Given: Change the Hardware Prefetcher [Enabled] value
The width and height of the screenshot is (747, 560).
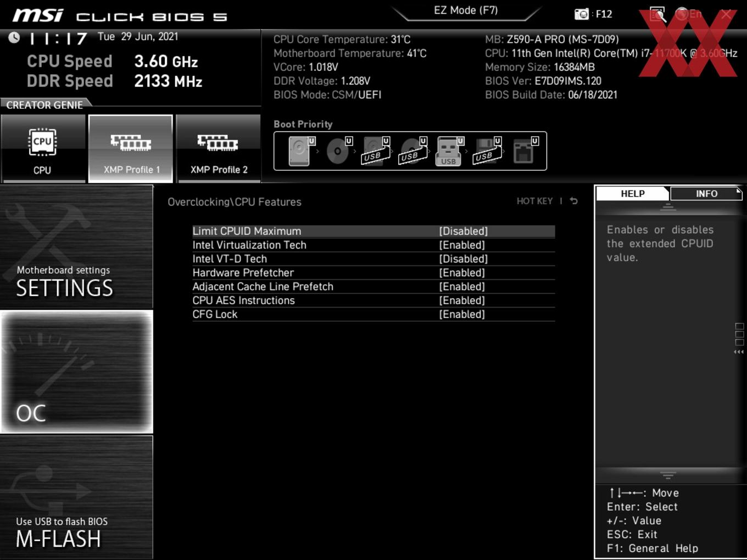Looking at the screenshot, I should (x=462, y=272).
